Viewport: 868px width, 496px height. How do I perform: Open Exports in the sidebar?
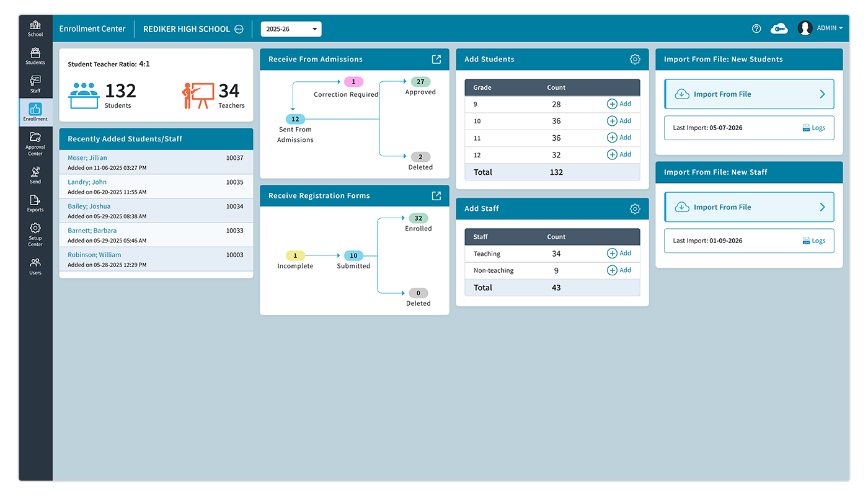coord(35,203)
